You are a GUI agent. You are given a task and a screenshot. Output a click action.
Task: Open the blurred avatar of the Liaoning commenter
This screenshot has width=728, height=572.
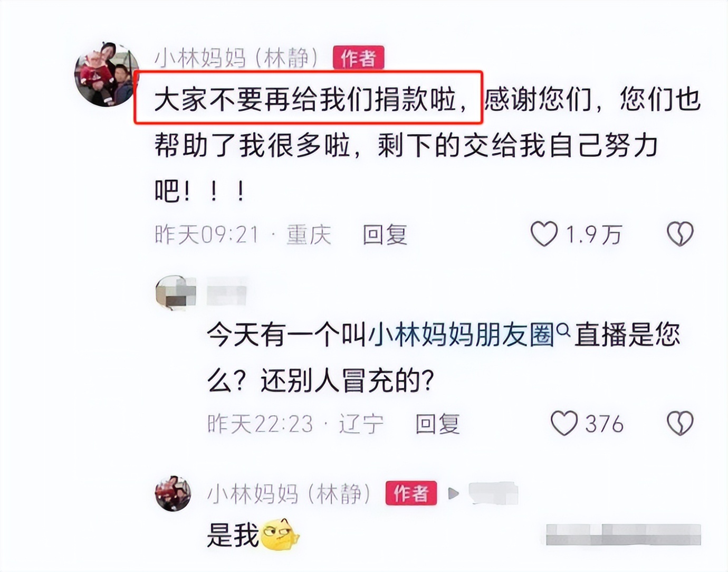pyautogui.click(x=175, y=293)
